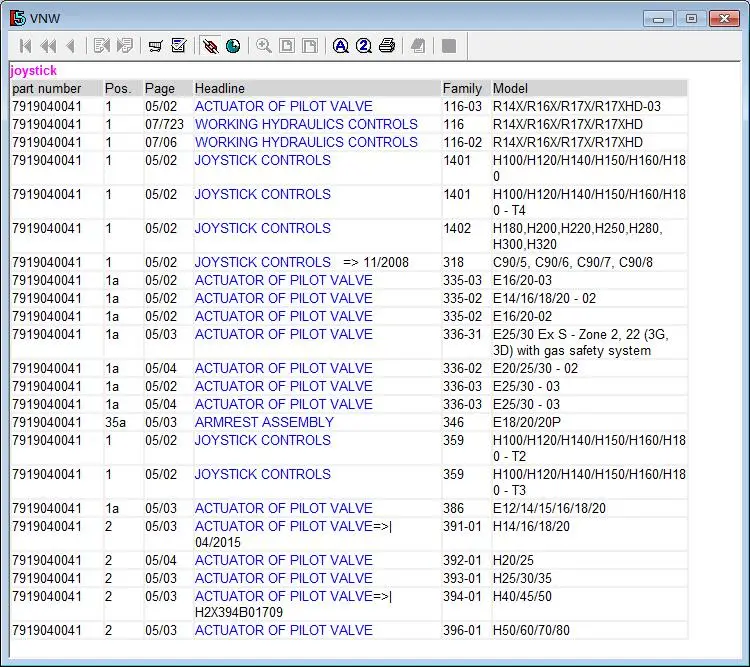Click the magnifying glass zoom-in icon
The width and height of the screenshot is (750, 667).
point(264,46)
